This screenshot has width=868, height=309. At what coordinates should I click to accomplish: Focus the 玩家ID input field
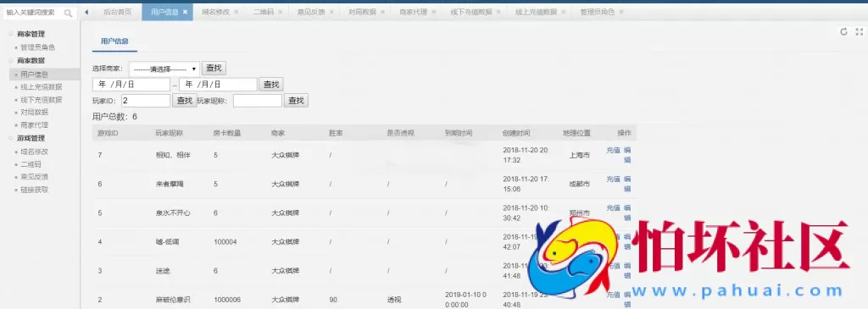pyautogui.click(x=146, y=101)
